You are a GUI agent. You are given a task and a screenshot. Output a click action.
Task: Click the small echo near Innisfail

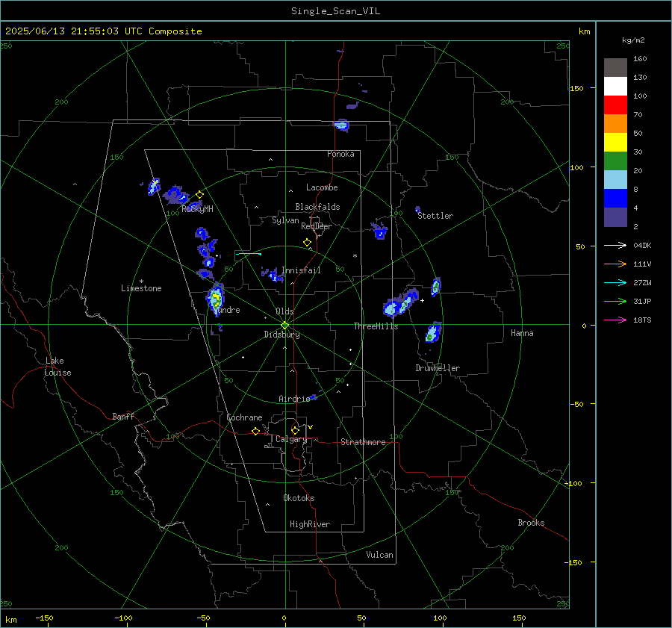[x=273, y=274]
